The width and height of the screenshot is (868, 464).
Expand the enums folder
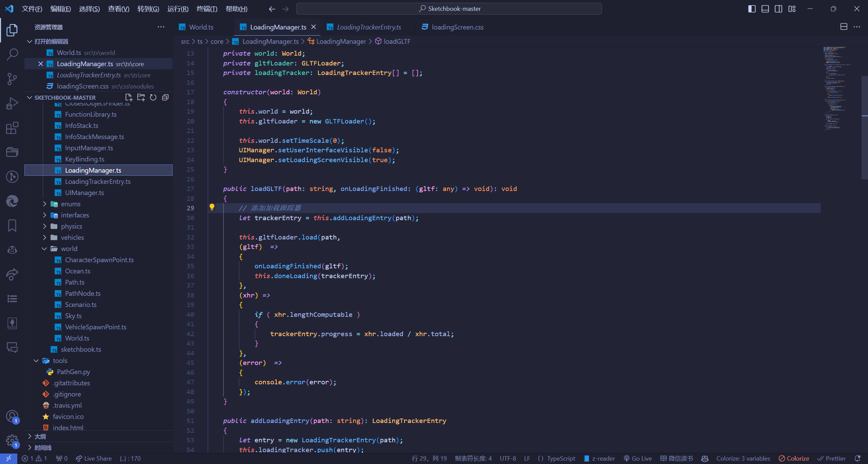click(44, 204)
